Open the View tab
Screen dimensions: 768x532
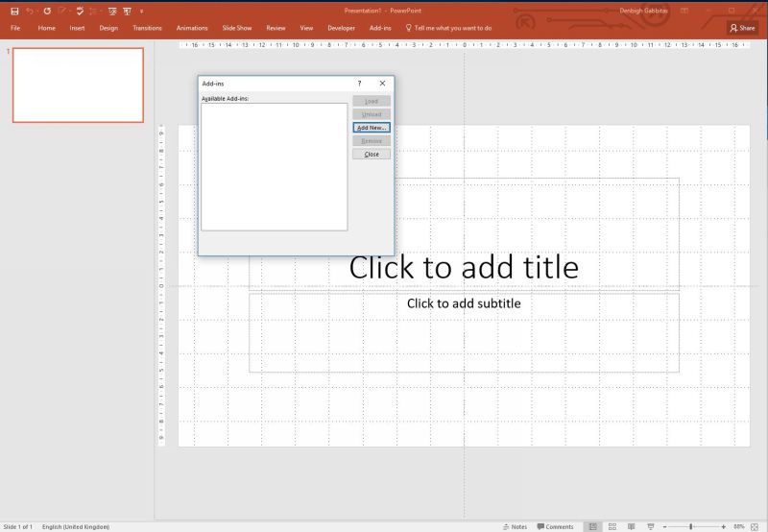tap(306, 28)
